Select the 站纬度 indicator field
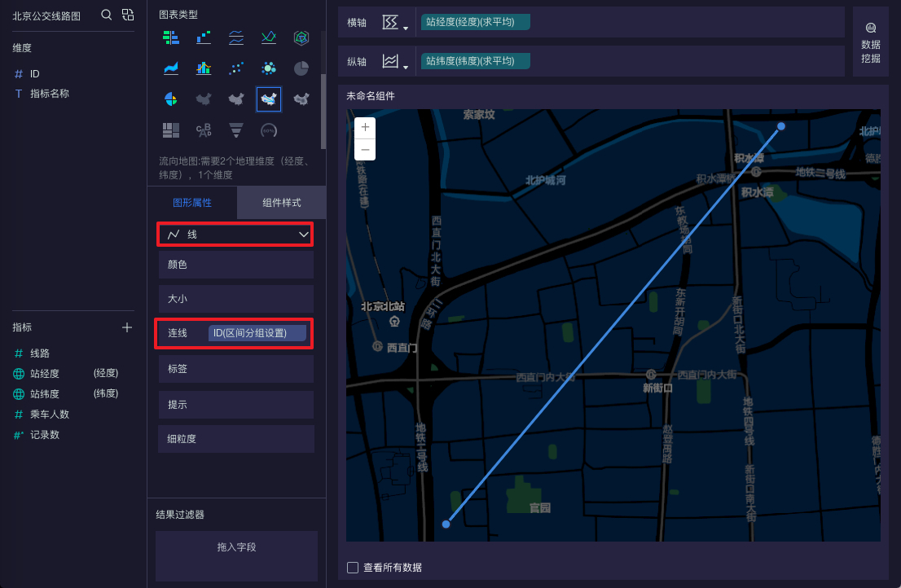The image size is (901, 588). [x=45, y=394]
